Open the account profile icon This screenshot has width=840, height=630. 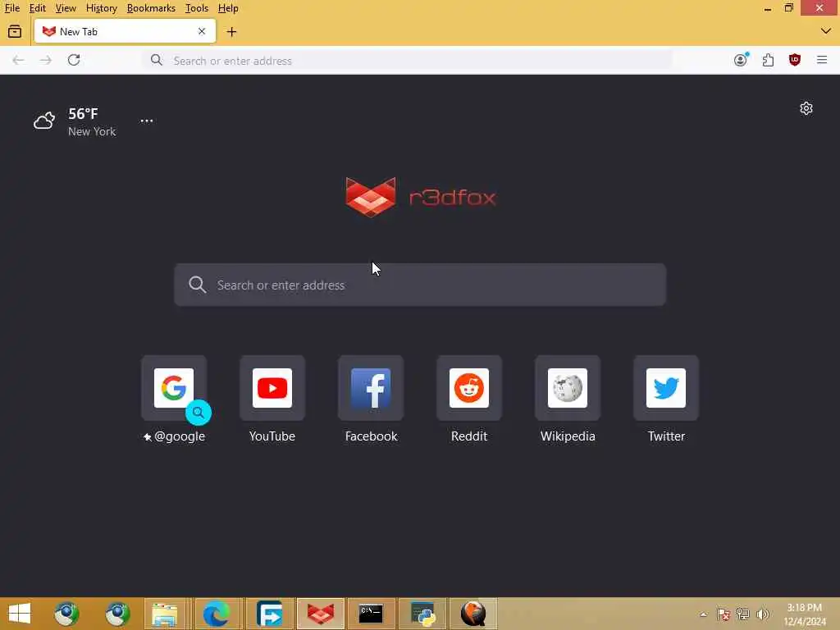741,60
